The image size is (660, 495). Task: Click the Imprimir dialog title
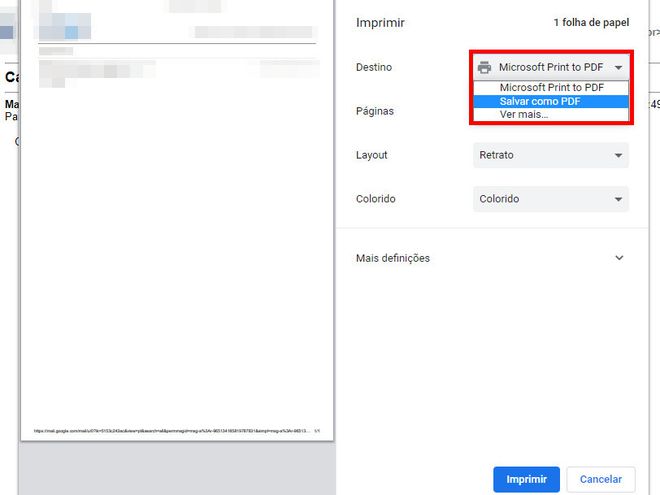tap(380, 23)
